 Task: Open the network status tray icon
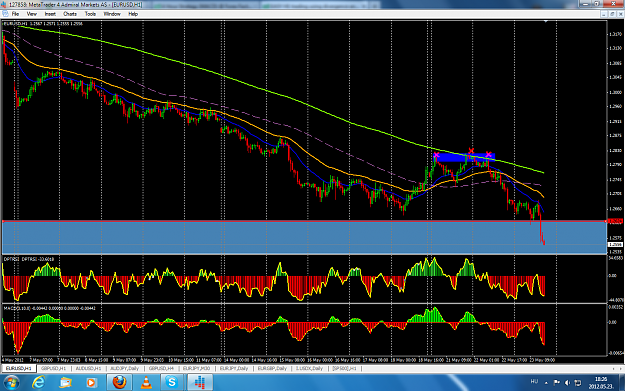tap(578, 383)
